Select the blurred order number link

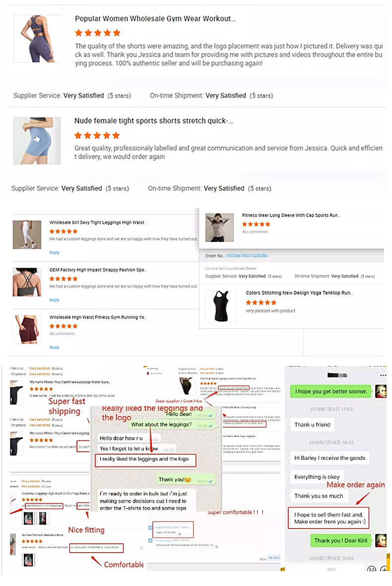(247, 256)
